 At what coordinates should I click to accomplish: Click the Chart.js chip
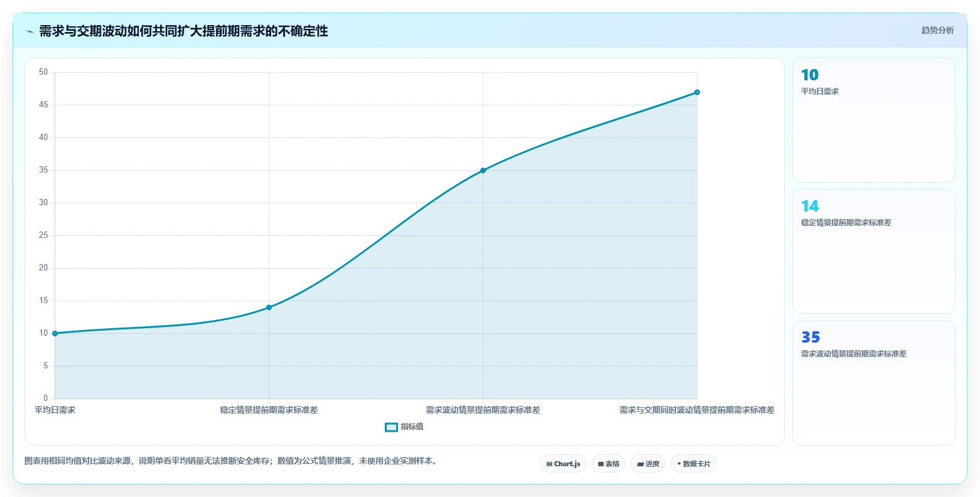click(563, 464)
